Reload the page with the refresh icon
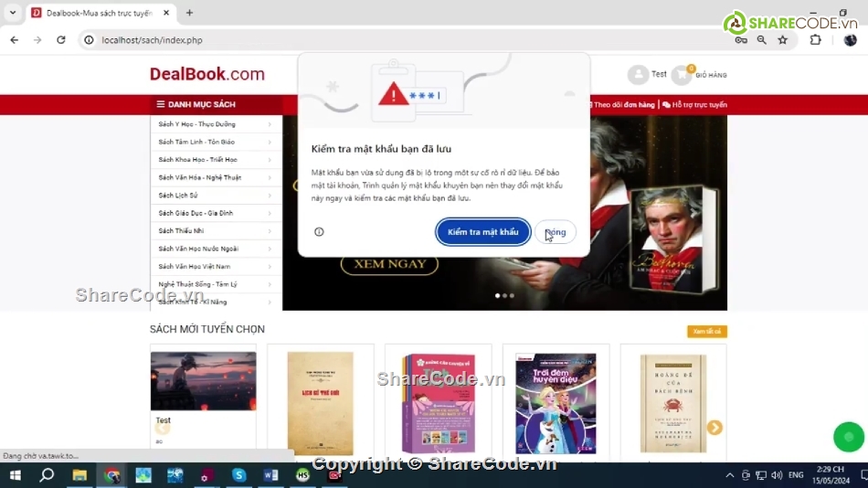This screenshot has width=868, height=488. click(x=61, y=40)
